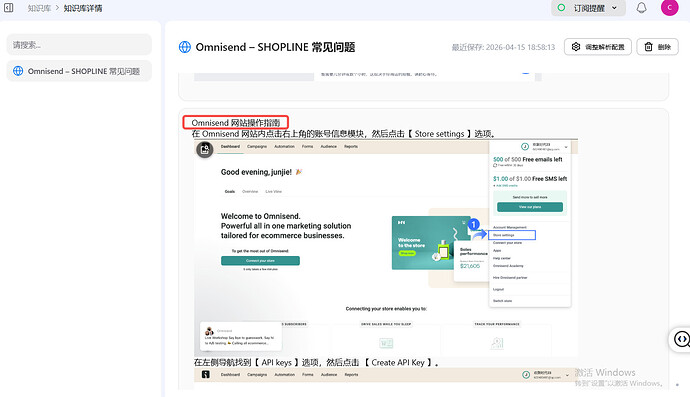Select sidebar item Omnisend – SHOPLINE 常见问题

click(x=79, y=71)
